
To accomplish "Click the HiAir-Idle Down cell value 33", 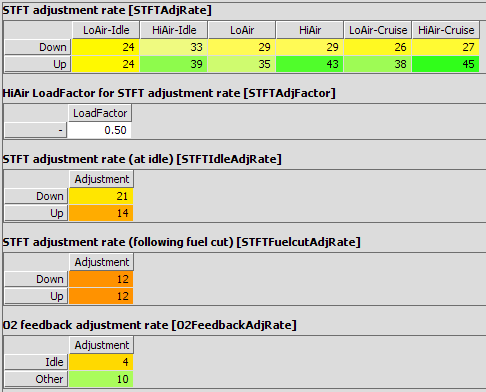I will (x=174, y=47).
